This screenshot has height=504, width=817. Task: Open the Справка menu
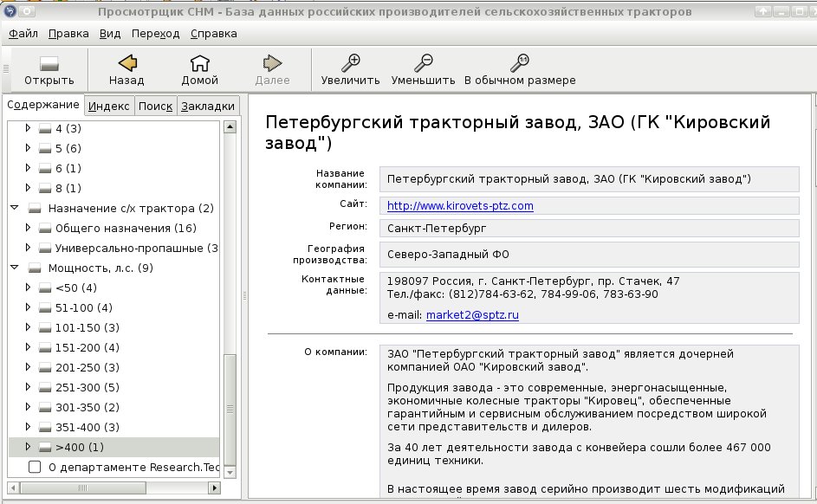214,34
